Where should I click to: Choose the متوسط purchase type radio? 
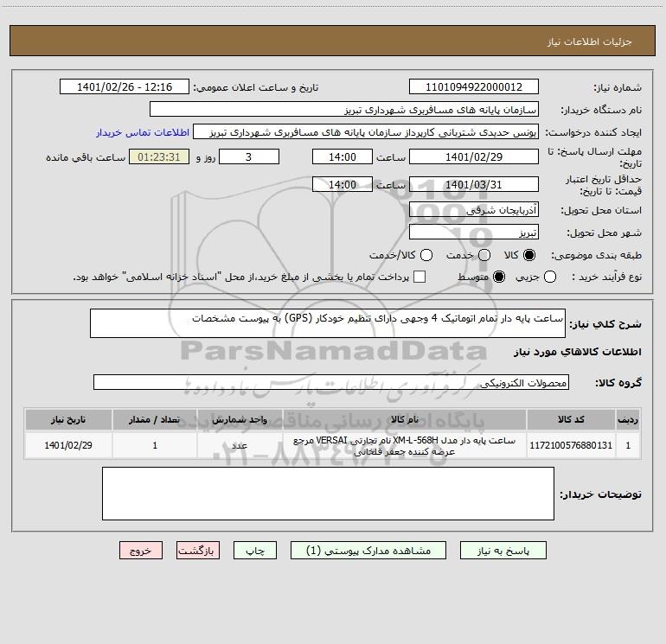click(x=499, y=277)
